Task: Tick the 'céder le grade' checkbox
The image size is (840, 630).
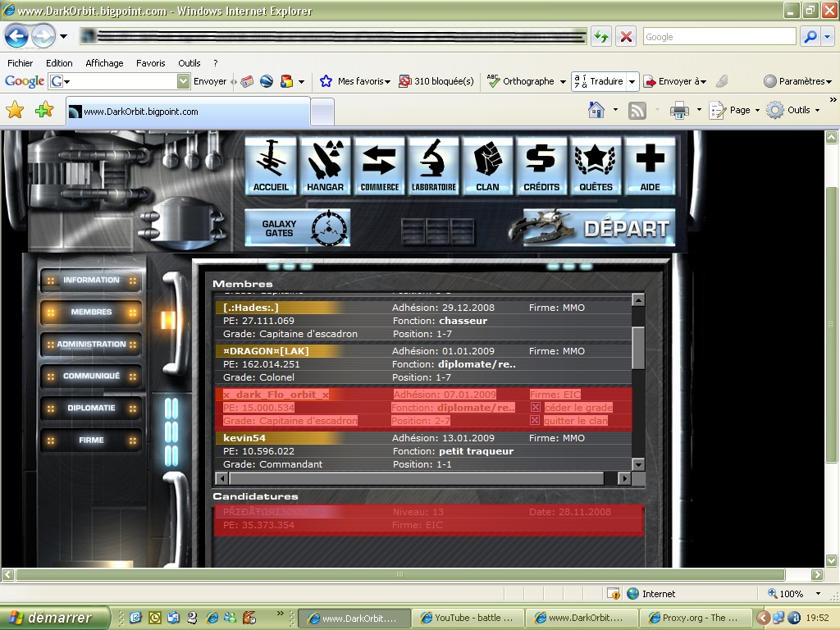Action: 535,407
